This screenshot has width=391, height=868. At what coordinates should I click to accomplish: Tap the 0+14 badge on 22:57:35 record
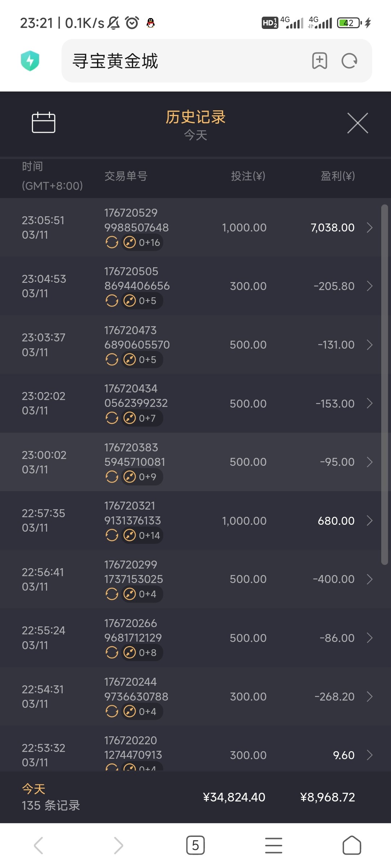point(142,535)
